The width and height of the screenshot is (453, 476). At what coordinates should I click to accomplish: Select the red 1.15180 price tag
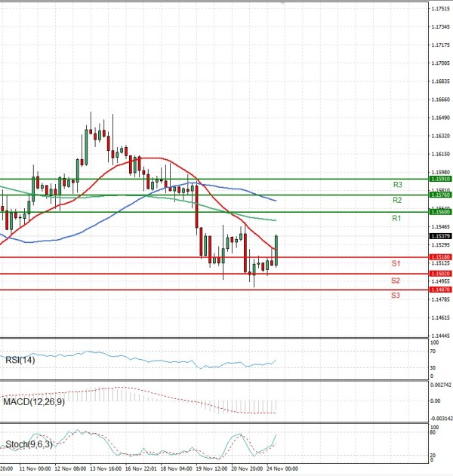pos(440,258)
